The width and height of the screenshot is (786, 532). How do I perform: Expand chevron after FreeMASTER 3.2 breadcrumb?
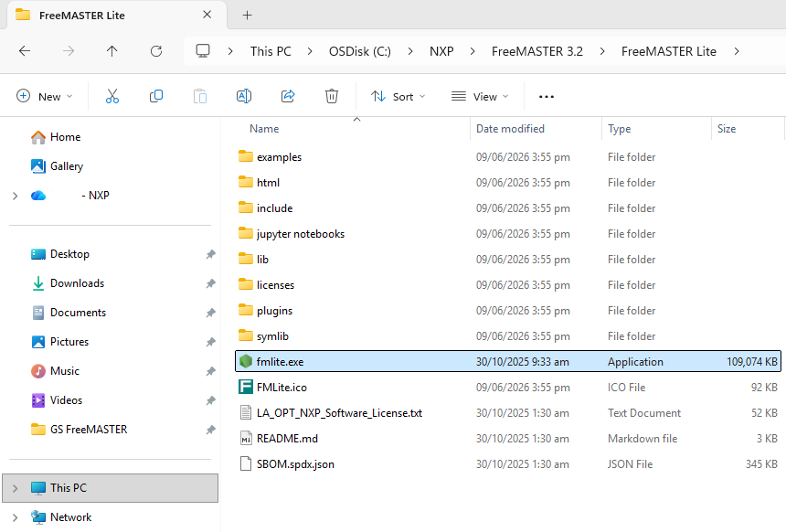[602, 51]
